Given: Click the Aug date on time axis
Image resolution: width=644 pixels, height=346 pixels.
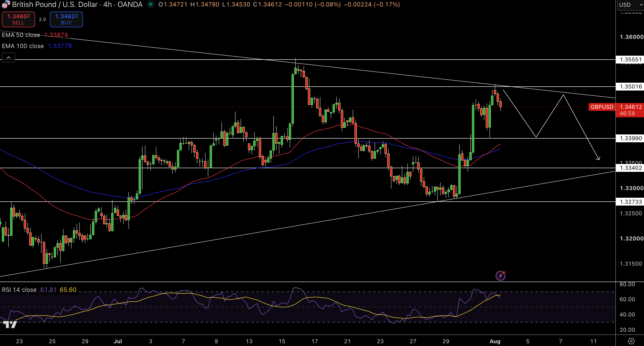Looking at the screenshot, I should (x=495, y=341).
